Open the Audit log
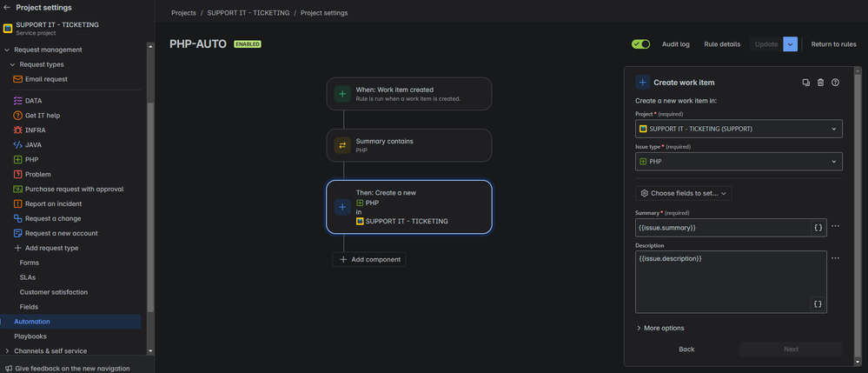The width and height of the screenshot is (868, 373). pyautogui.click(x=676, y=44)
